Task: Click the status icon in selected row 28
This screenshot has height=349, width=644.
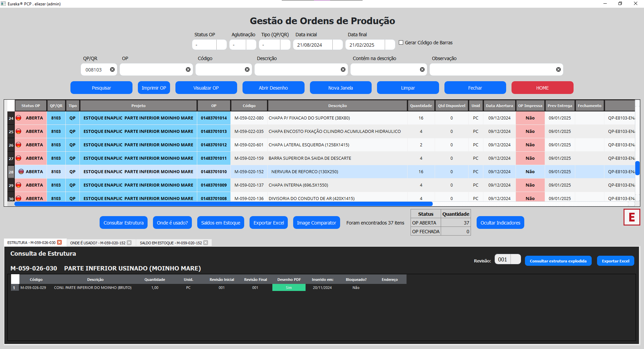Action: [21, 171]
